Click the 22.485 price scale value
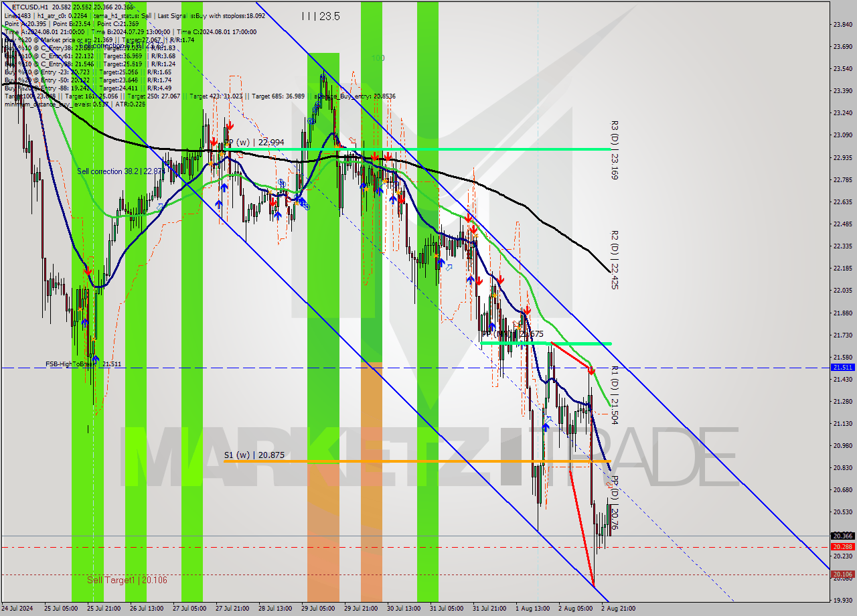Image resolution: width=857 pixels, height=616 pixels. click(842, 224)
